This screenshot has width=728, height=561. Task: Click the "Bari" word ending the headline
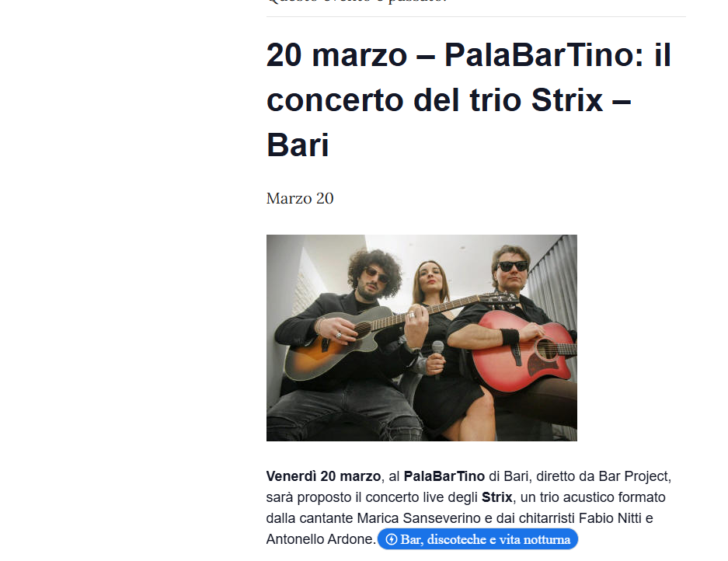coord(298,145)
